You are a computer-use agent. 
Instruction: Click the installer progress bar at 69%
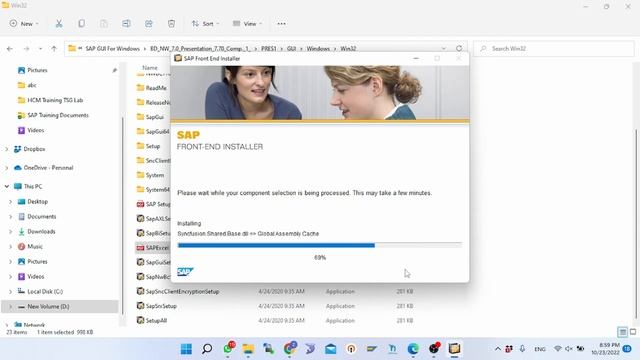pos(320,245)
